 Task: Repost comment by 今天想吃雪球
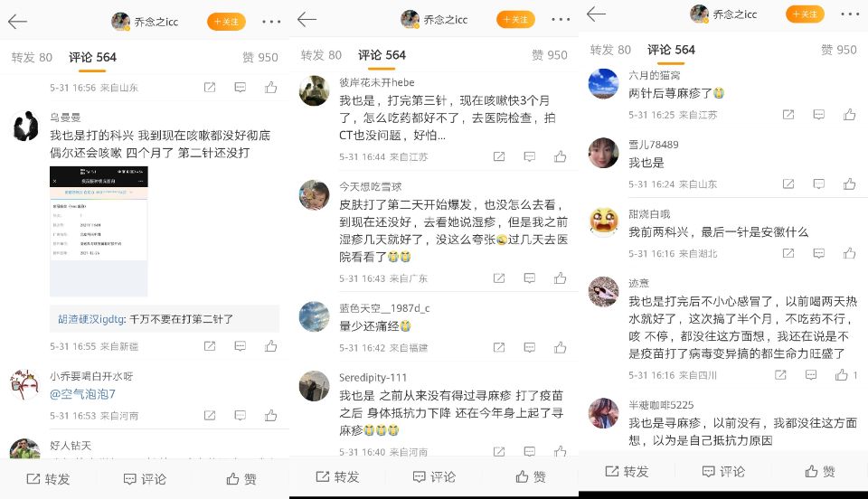point(499,278)
